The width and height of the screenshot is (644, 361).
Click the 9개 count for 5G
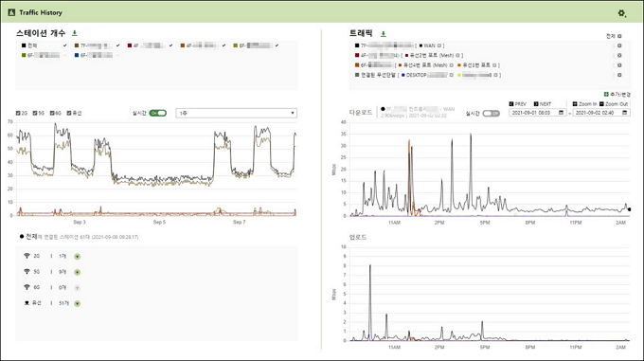click(63, 272)
